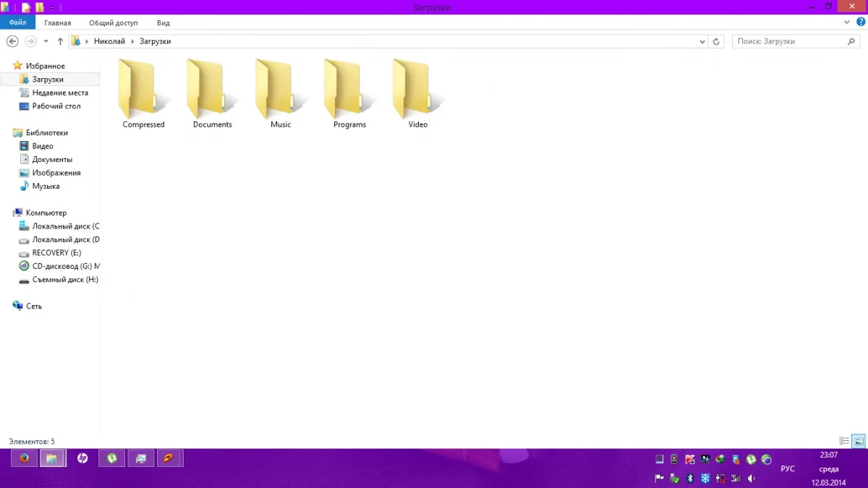868x488 pixels.
Task: Expand the address bar history dropdown
Action: (x=702, y=42)
